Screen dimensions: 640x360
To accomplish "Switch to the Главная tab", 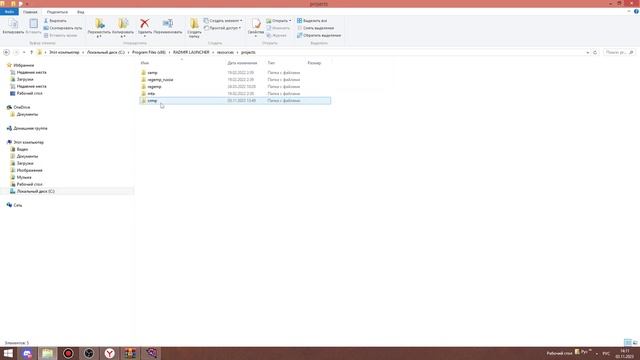I will pos(30,12).
